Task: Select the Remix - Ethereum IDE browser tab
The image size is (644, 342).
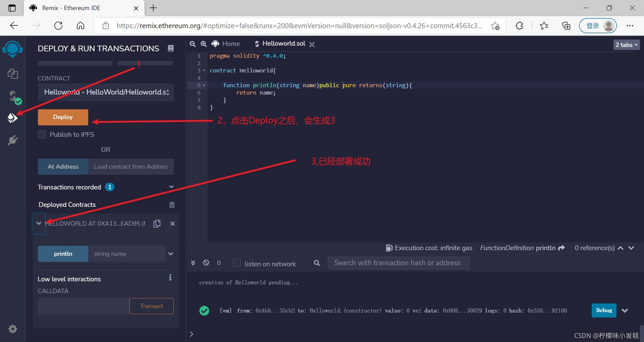Action: [84, 8]
